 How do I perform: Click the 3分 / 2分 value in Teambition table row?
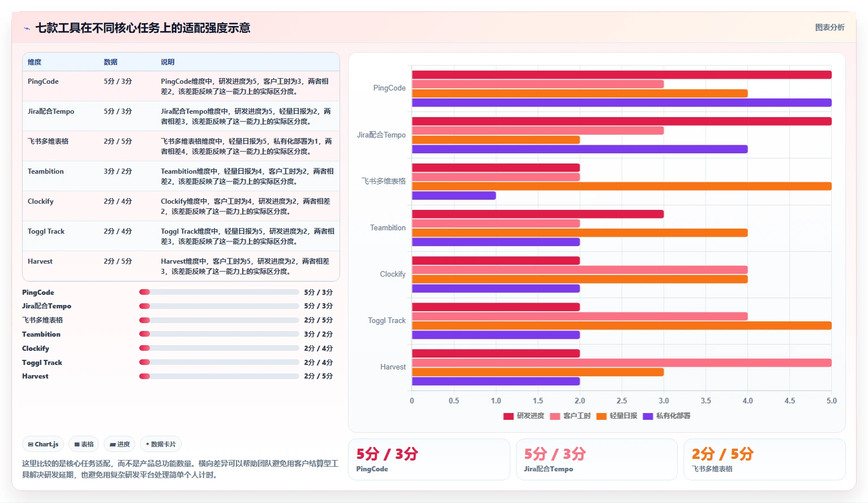click(x=118, y=171)
